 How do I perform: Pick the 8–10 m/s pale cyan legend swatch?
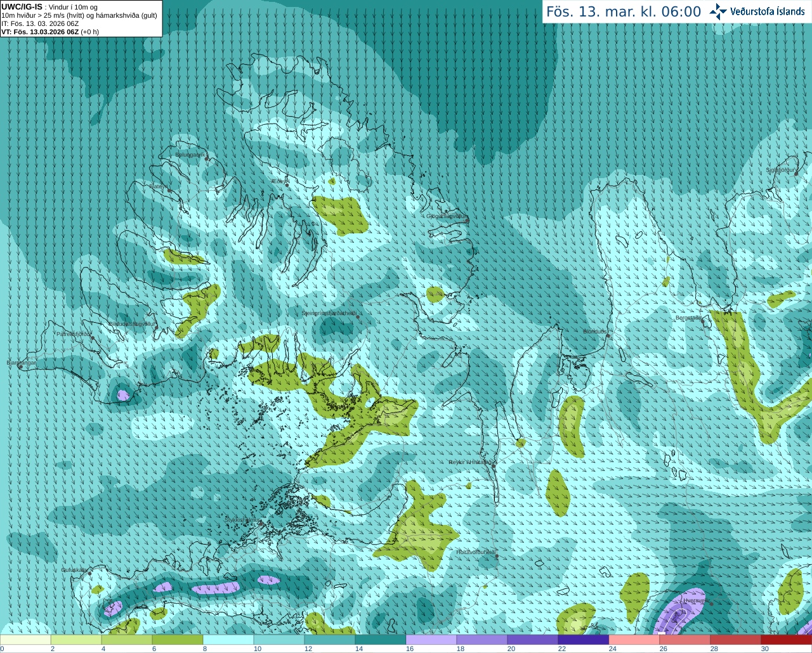[228, 640]
